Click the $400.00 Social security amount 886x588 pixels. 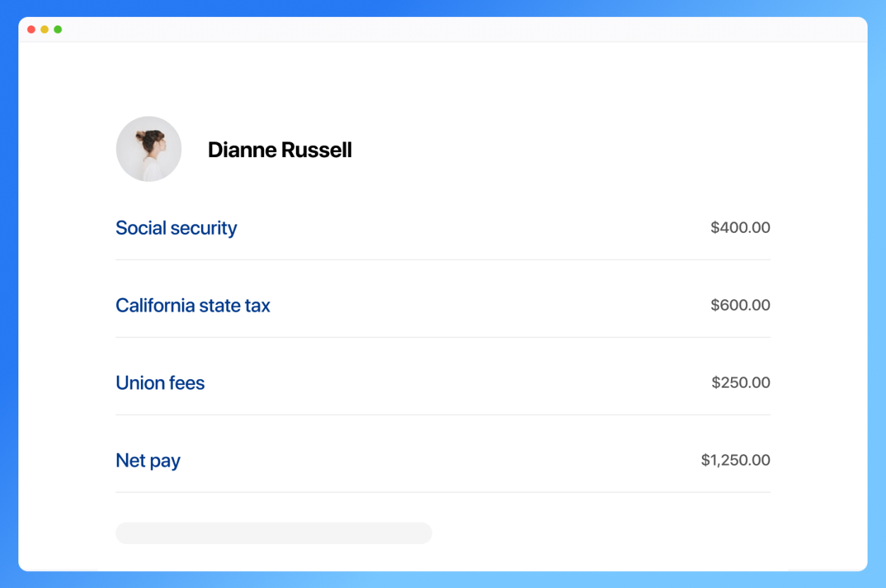(740, 228)
